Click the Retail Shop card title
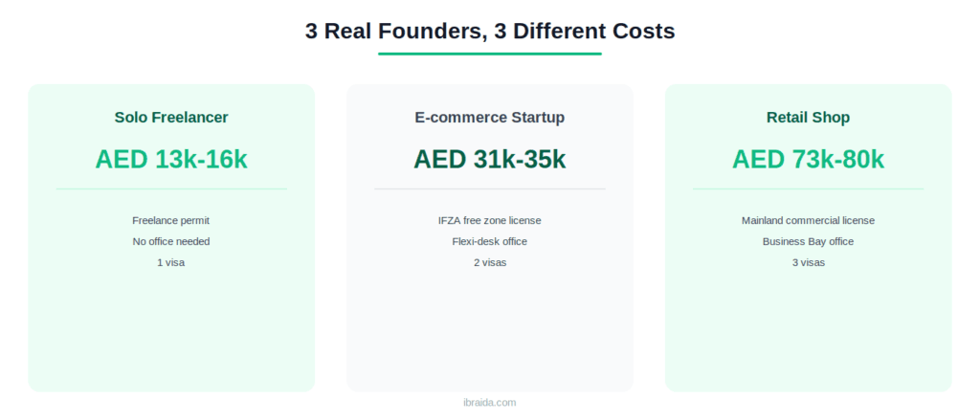This screenshot has width=980, height=420. [808, 117]
